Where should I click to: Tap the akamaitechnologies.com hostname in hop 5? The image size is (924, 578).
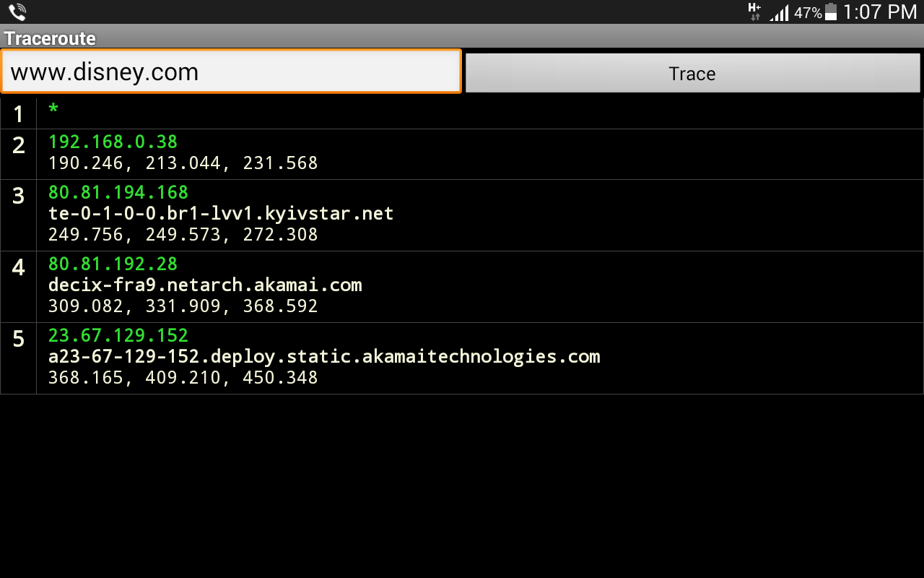(324, 356)
